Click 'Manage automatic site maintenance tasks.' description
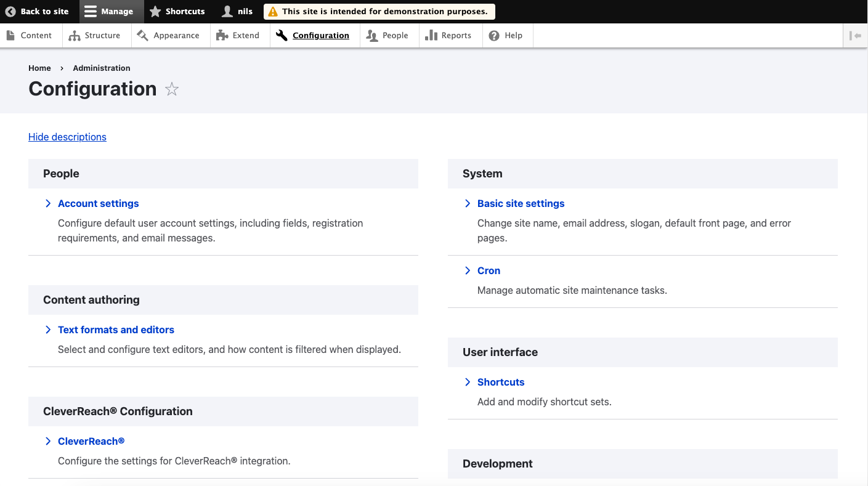868x486 pixels. 572,290
